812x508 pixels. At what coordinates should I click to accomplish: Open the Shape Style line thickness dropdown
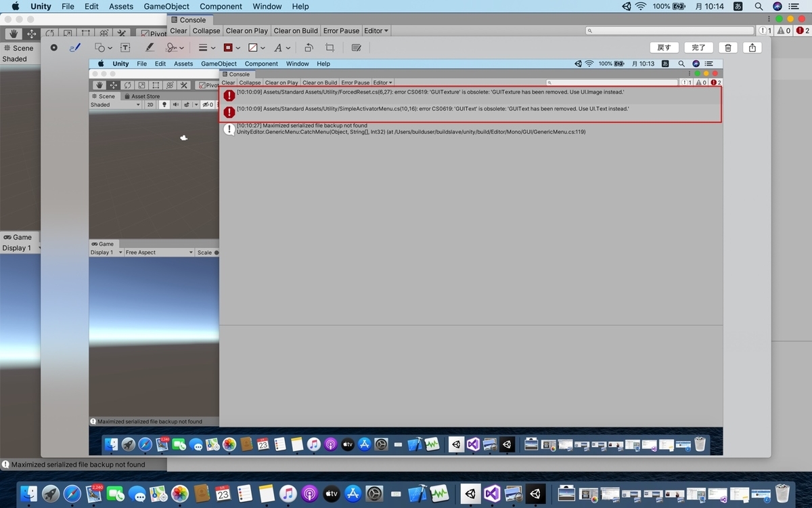pyautogui.click(x=206, y=48)
